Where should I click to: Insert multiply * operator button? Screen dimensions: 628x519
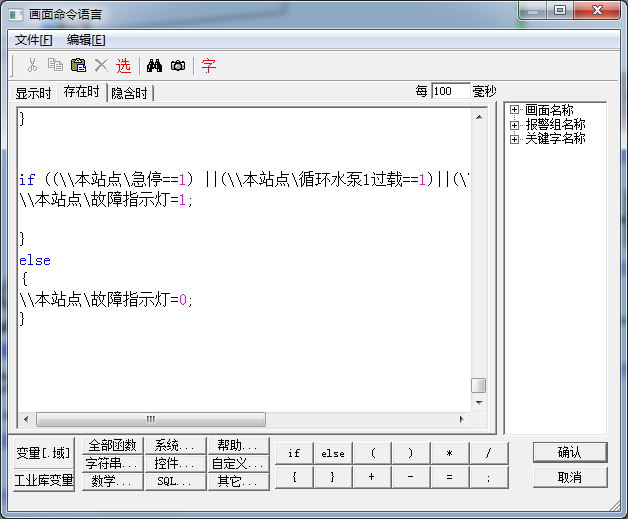[x=450, y=453]
